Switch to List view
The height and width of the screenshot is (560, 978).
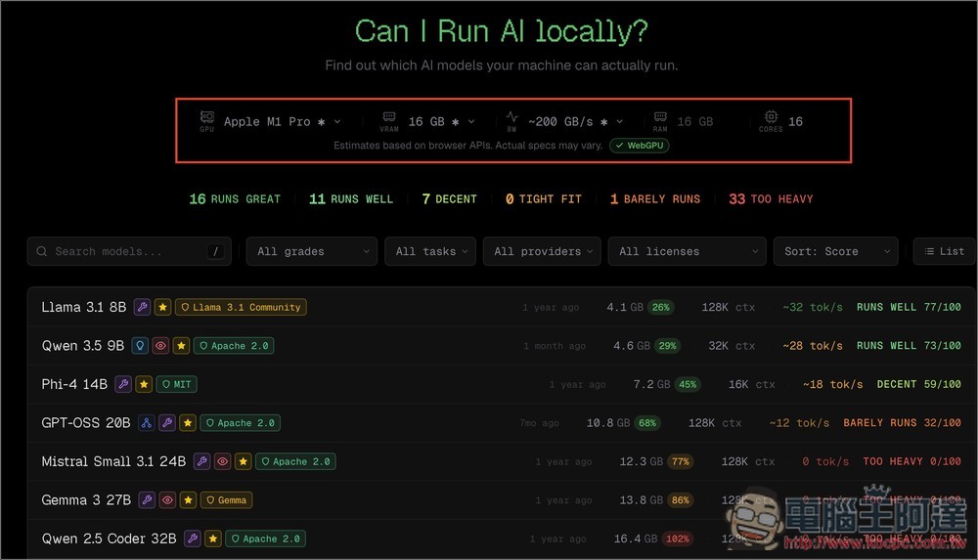945,251
